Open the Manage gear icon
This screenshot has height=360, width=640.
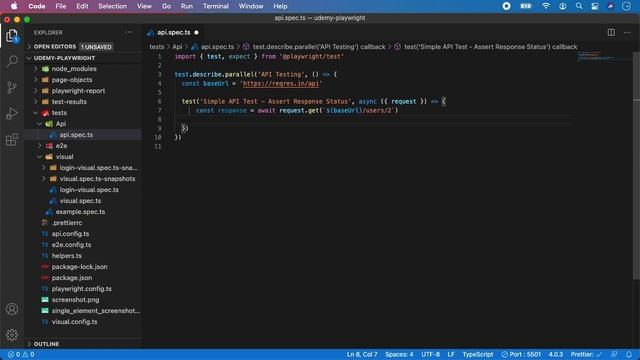12,335
